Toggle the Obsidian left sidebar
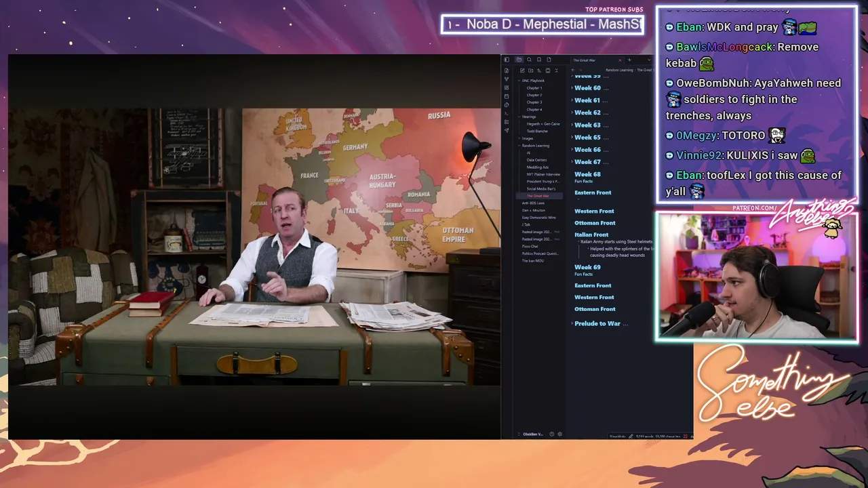 coord(506,60)
